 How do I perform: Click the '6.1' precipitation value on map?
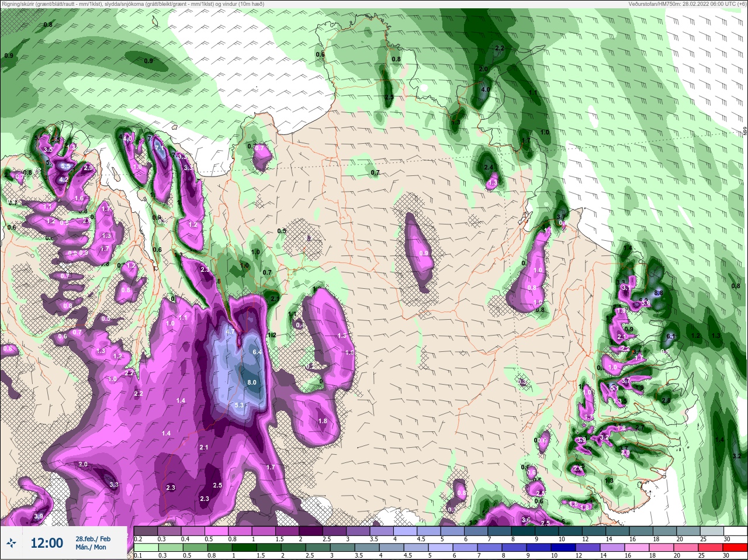pyautogui.click(x=671, y=336)
